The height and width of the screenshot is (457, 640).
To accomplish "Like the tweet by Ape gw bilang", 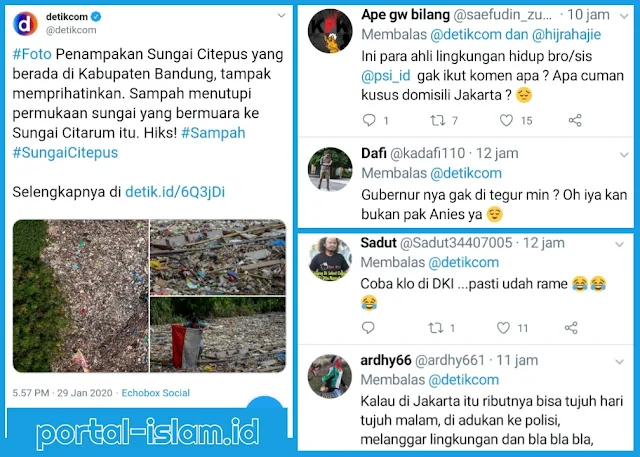I will [506, 120].
